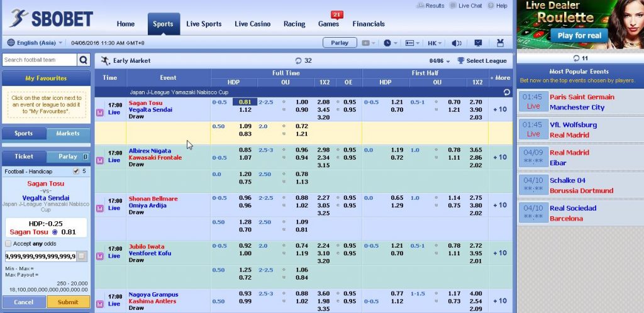Select 2.08 1X2 odds for Sagan Tosu
The width and height of the screenshot is (644, 313).
point(323,102)
